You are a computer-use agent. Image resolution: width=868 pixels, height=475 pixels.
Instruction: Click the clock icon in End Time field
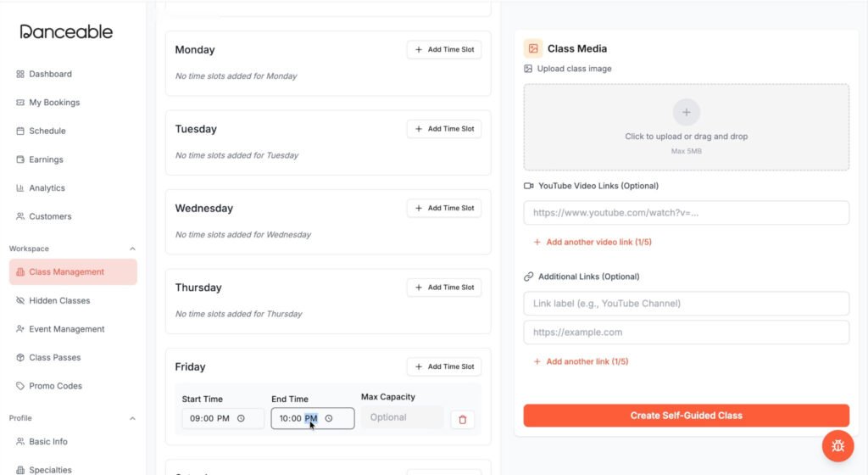pos(329,418)
